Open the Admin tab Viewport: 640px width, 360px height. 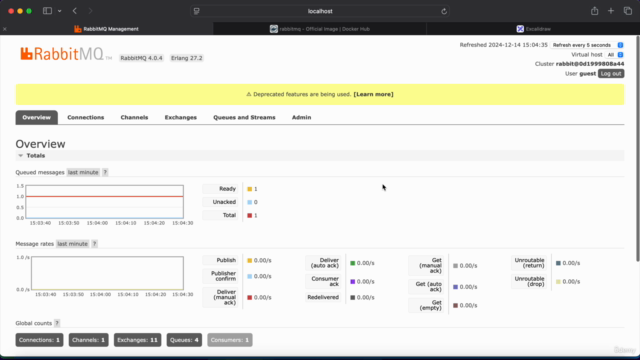click(x=302, y=118)
